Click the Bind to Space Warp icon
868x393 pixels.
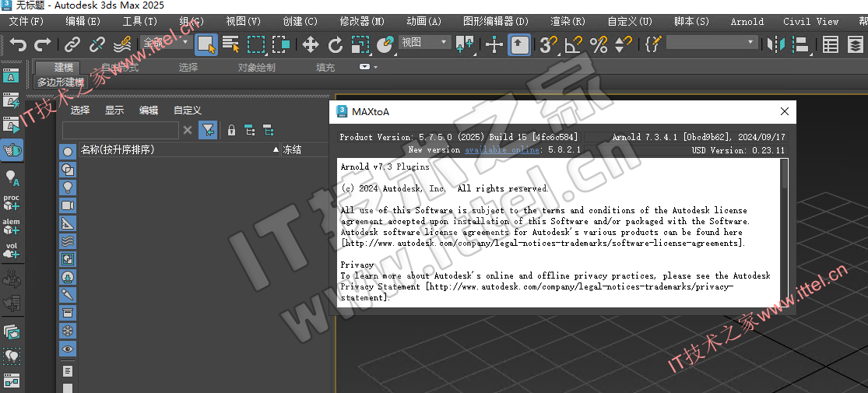pyautogui.click(x=122, y=44)
